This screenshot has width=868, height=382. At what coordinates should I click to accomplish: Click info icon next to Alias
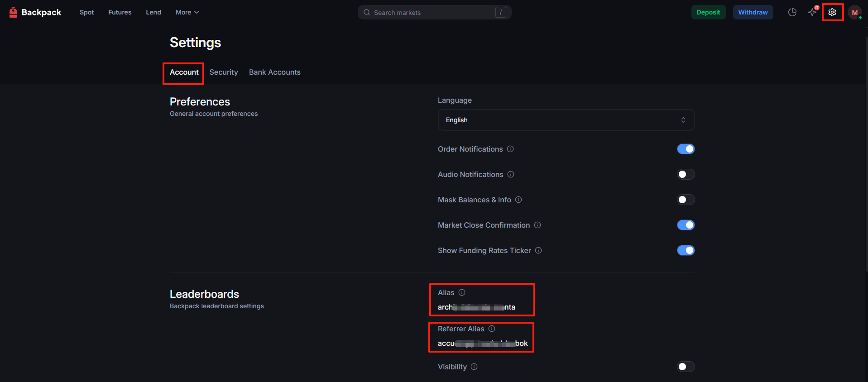[x=462, y=292]
